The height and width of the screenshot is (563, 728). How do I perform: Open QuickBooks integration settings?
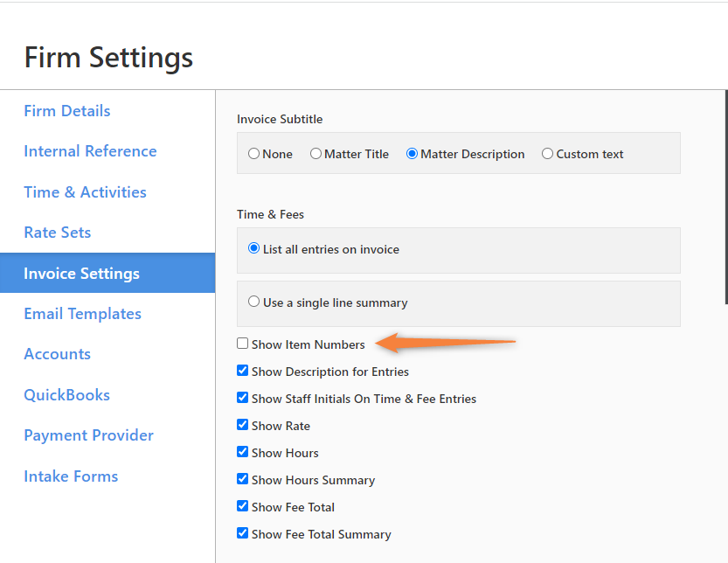click(67, 395)
